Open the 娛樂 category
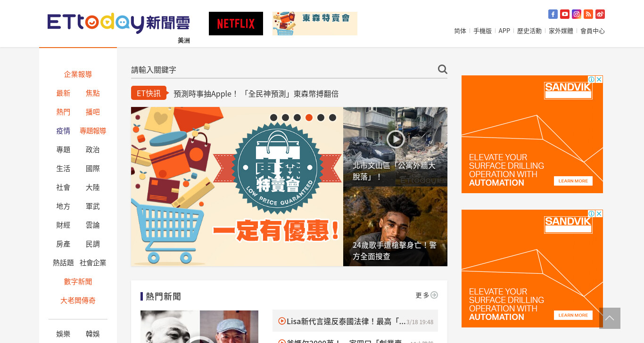Screen dimensions: 644x343 63,334
